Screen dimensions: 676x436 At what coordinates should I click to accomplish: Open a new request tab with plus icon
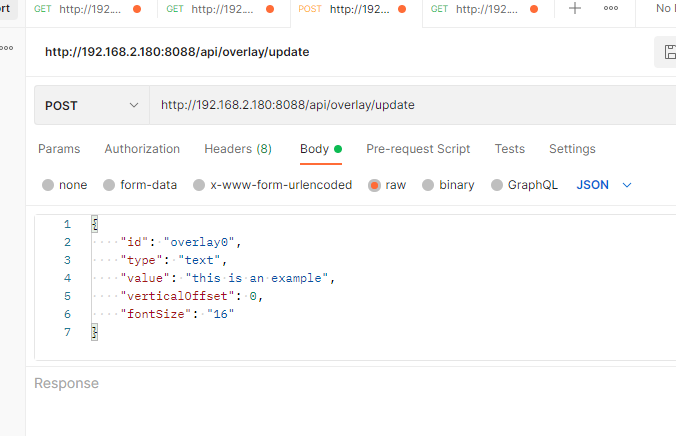click(x=575, y=9)
